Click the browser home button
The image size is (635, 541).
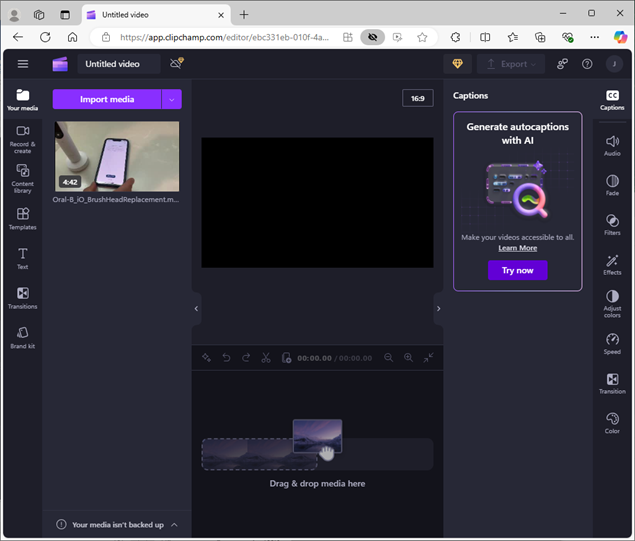(72, 37)
